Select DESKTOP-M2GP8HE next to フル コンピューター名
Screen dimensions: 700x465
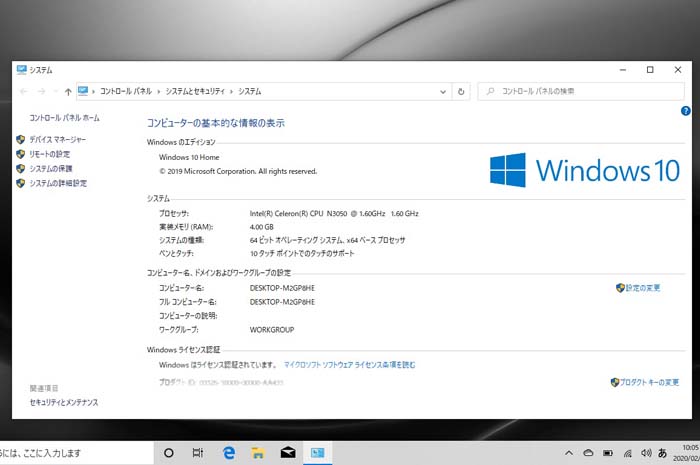(x=282, y=302)
